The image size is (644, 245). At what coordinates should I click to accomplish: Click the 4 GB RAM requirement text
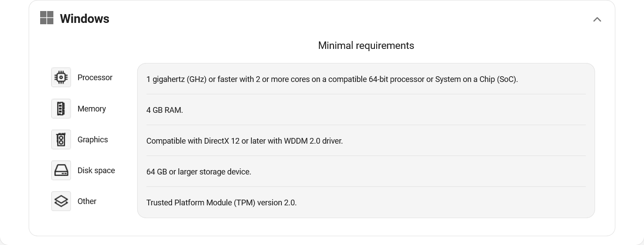165,110
